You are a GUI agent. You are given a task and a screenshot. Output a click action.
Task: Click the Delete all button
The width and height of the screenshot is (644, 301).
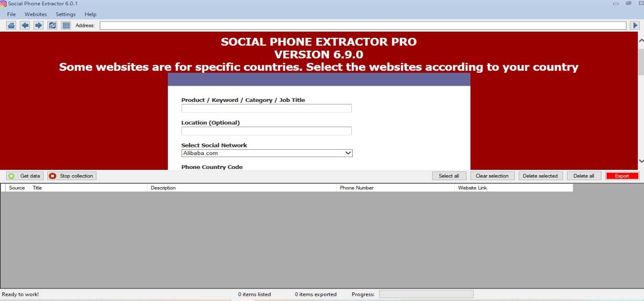[x=584, y=176]
